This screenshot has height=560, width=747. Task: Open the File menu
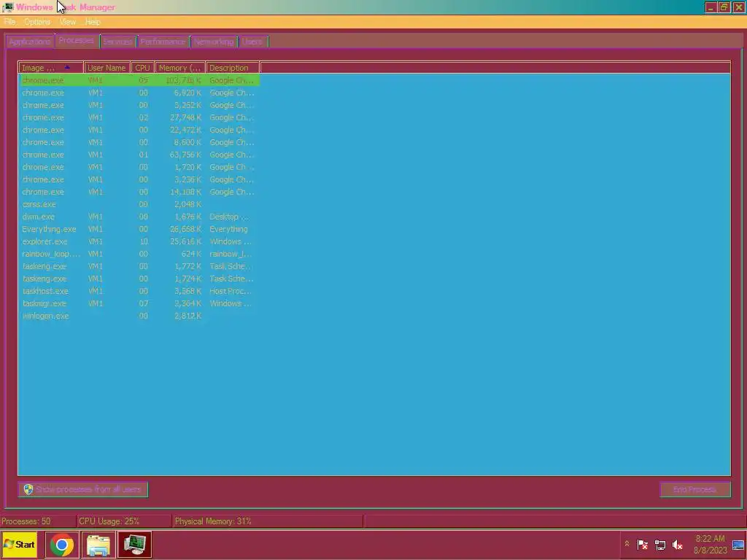point(9,22)
